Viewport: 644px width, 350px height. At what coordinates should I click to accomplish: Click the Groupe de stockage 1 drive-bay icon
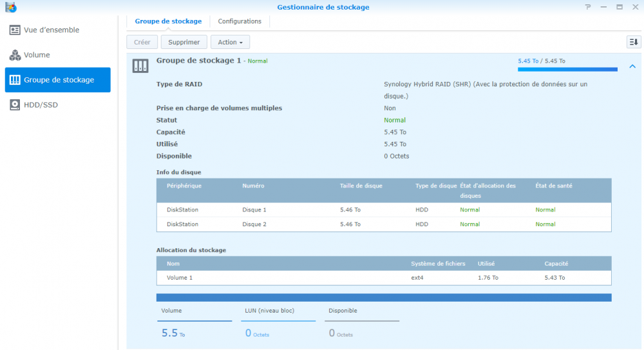pos(140,66)
